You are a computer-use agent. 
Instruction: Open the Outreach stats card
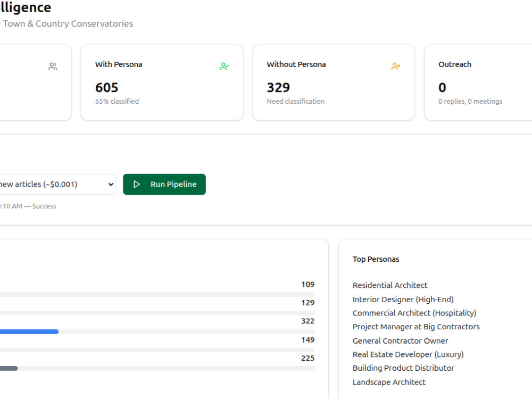(x=478, y=82)
